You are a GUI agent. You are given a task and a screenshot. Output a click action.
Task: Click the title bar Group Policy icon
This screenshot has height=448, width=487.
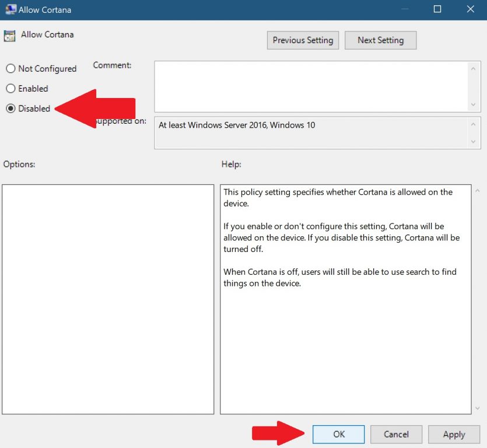coord(10,9)
